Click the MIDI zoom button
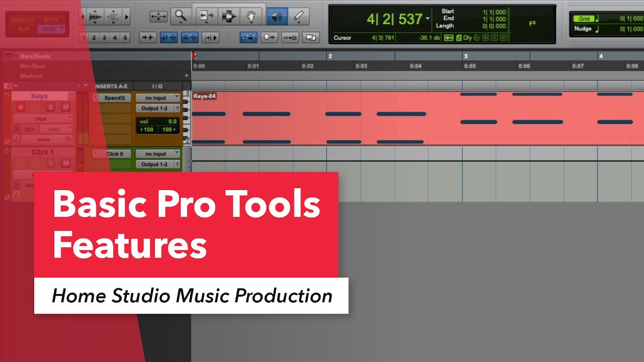The height and width of the screenshot is (362, 644). pyautogui.click(x=113, y=17)
